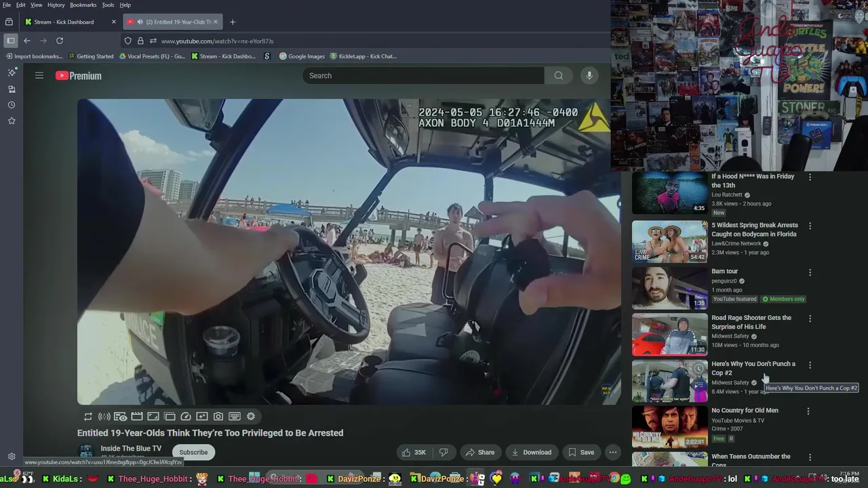Open the more actions ellipsis under video

pos(613,453)
